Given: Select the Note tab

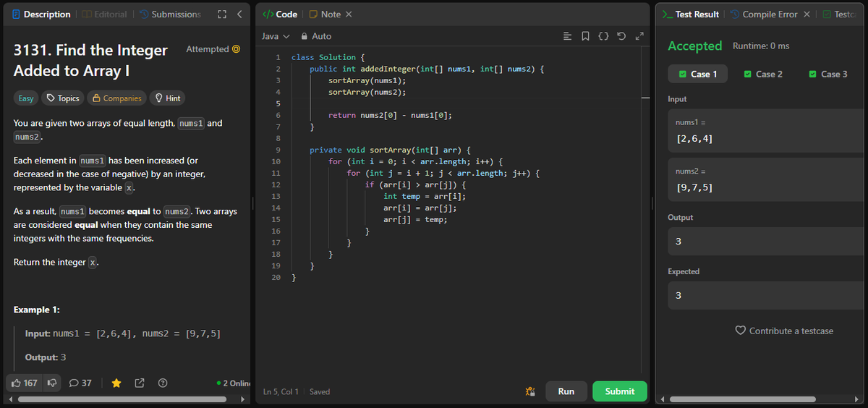Looking at the screenshot, I should click(325, 14).
